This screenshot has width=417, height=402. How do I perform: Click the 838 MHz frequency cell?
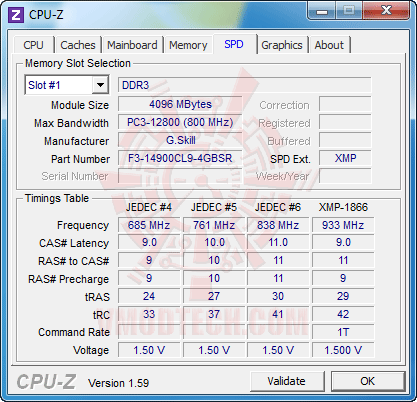[x=278, y=225]
